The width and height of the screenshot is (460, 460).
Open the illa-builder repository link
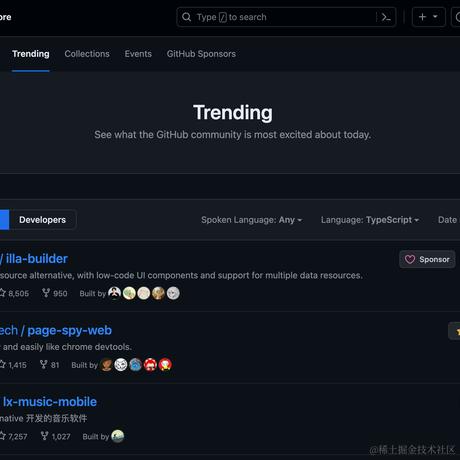click(x=37, y=259)
